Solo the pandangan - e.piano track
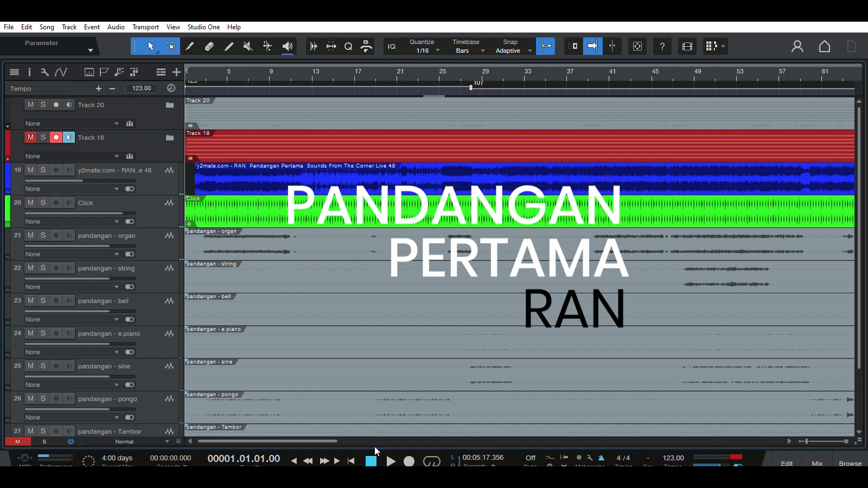Viewport: 868px width, 488px height. point(43,333)
